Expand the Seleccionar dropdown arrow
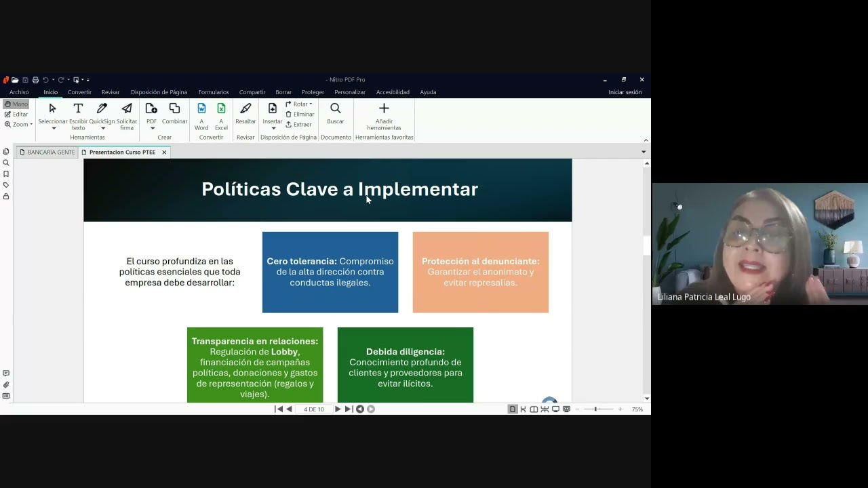Viewport: 868px width, 488px height. [54, 128]
